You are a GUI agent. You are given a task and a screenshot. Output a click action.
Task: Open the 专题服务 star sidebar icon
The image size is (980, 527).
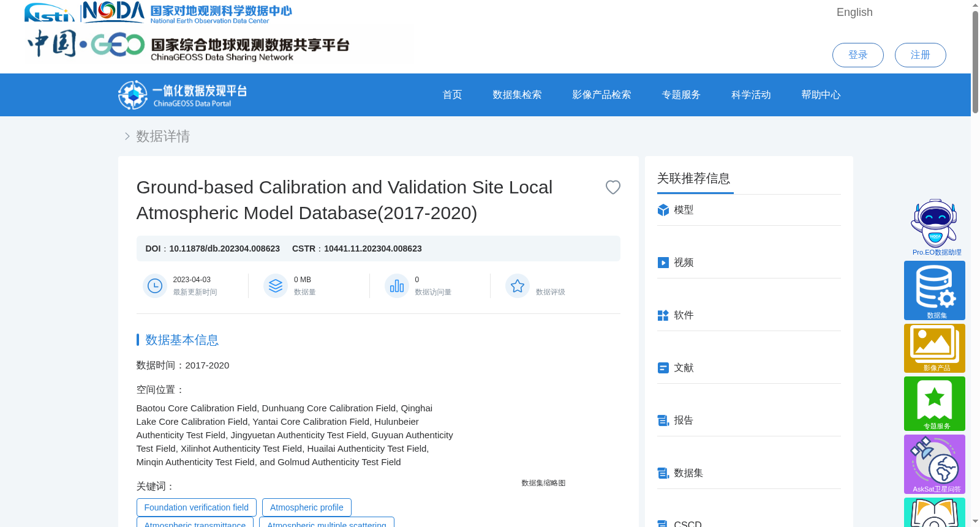tap(934, 403)
